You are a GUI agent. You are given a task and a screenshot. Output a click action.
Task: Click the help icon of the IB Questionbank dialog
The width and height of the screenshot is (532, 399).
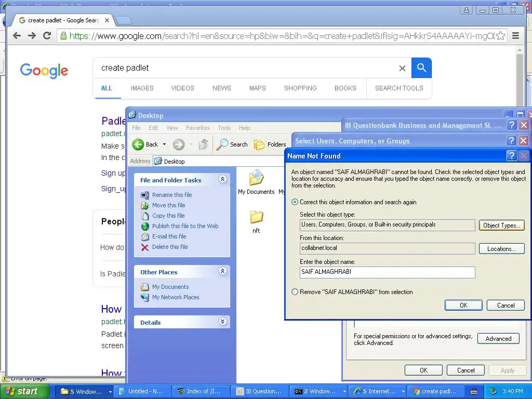(x=512, y=125)
